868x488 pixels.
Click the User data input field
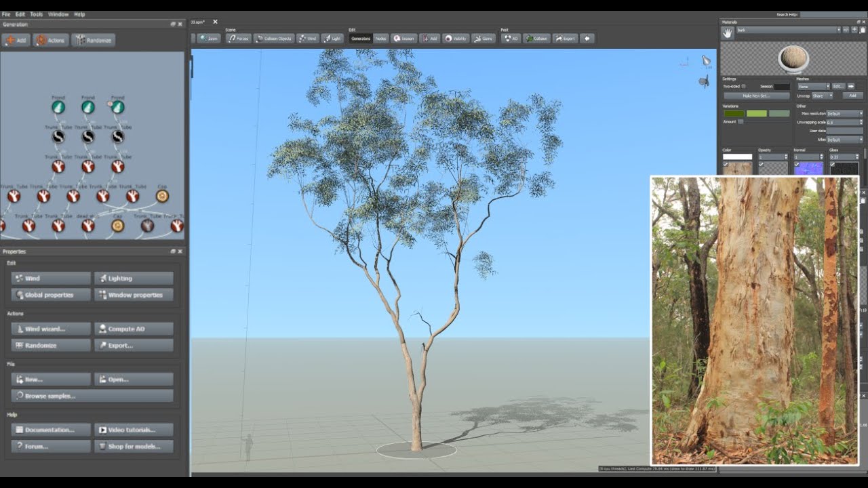click(x=844, y=131)
